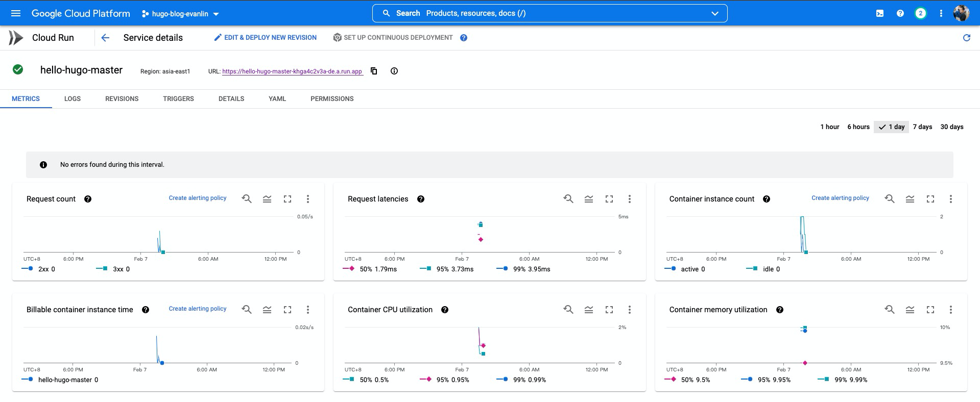This screenshot has height=402, width=980.
Task: Toggle the 2xx series legend swatch
Action: click(28, 269)
